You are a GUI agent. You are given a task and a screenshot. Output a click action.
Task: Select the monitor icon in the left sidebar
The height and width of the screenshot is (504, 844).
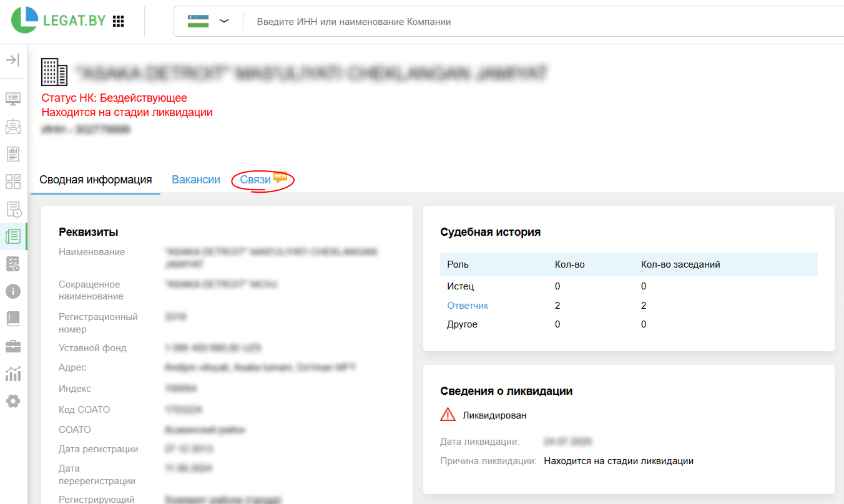13,99
